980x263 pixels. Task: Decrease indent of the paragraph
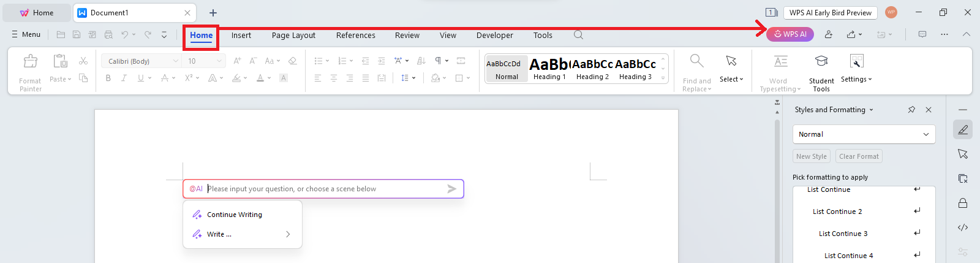pos(366,61)
